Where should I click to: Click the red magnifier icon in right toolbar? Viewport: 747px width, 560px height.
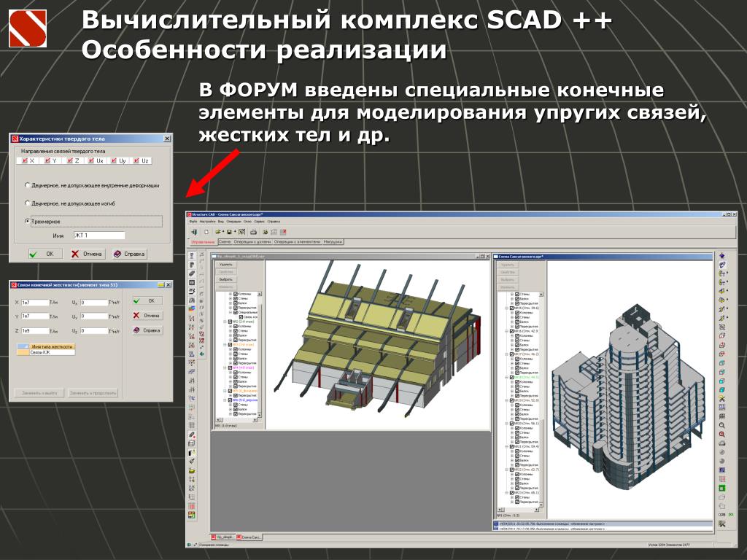pos(722,435)
